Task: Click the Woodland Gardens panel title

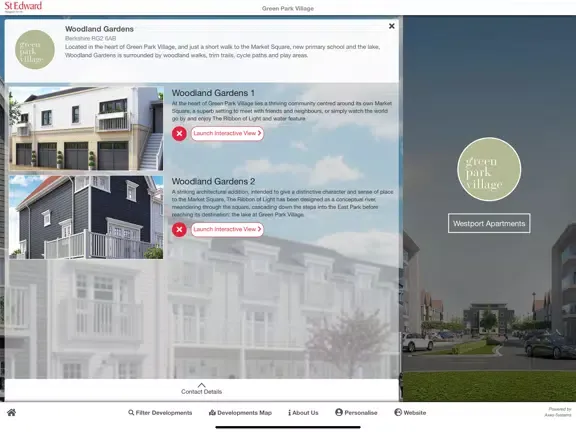Action: (99, 29)
